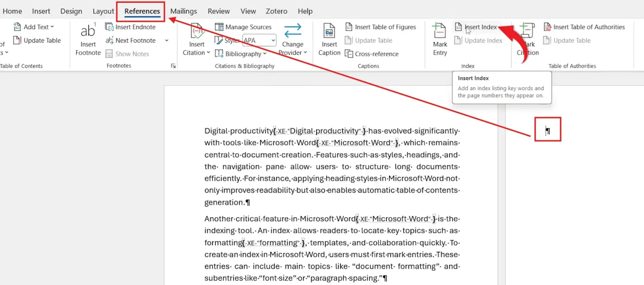Click Insert Index
Screen dimensions: 644x285
coord(476,27)
